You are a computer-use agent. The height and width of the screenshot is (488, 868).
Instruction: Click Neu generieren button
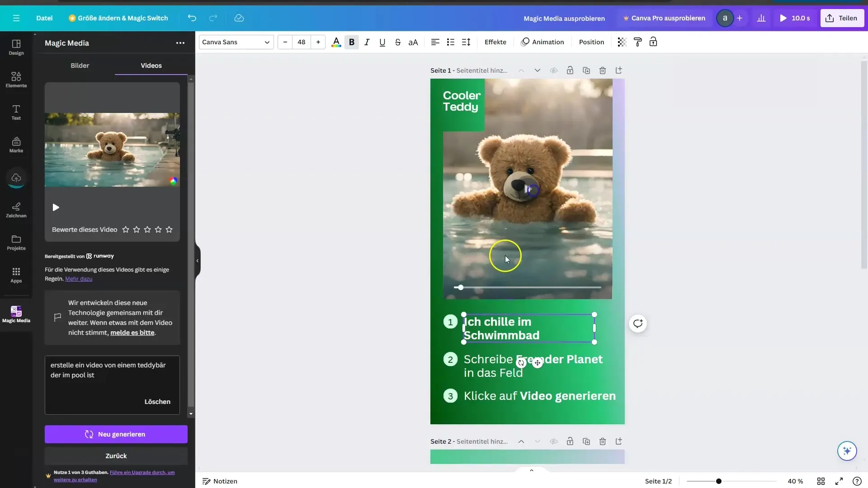pos(116,434)
